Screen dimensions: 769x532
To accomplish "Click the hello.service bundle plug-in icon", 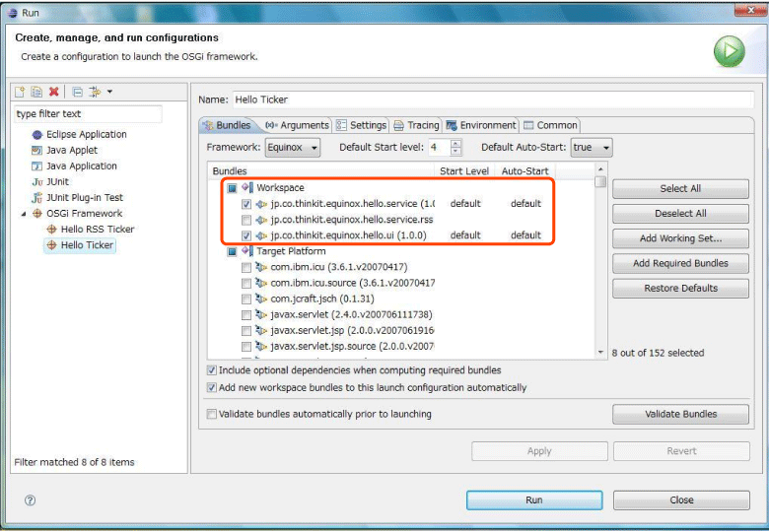I will (261, 204).
